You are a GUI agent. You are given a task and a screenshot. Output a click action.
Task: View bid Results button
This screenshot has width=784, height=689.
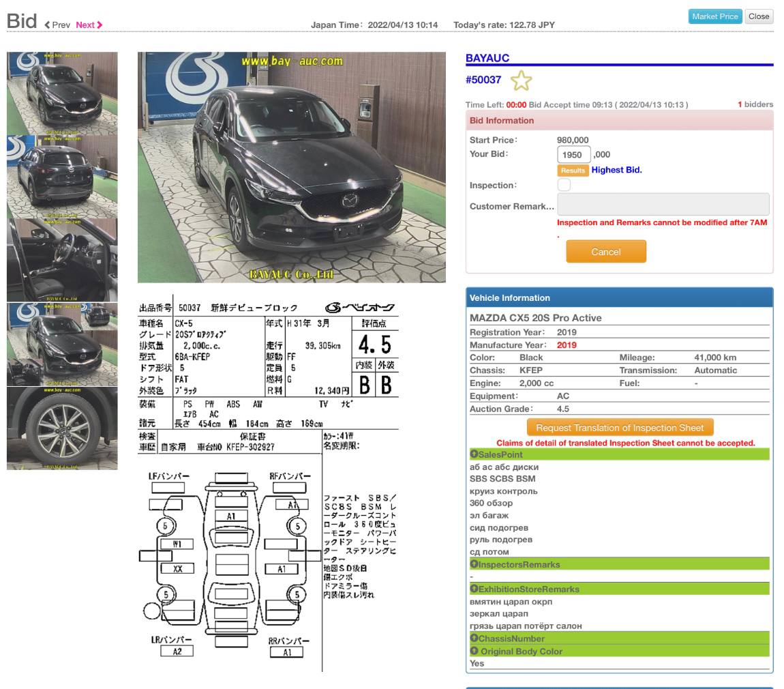pos(573,171)
